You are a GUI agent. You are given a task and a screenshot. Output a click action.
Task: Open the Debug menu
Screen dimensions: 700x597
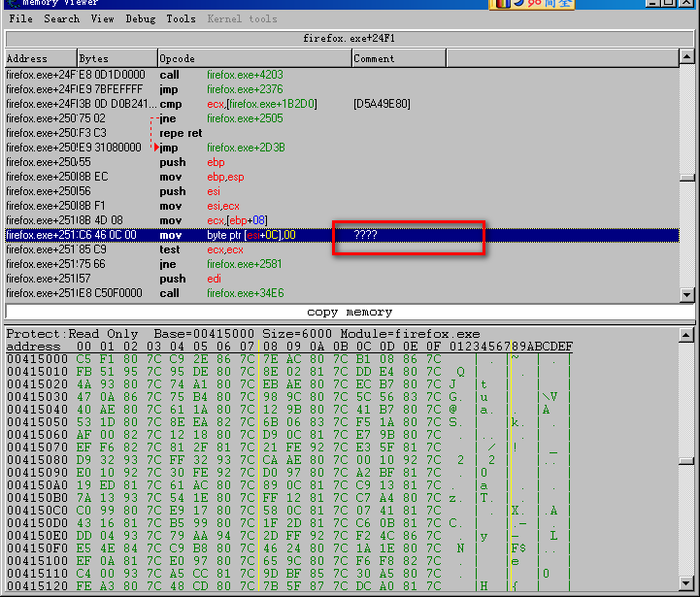(x=141, y=18)
